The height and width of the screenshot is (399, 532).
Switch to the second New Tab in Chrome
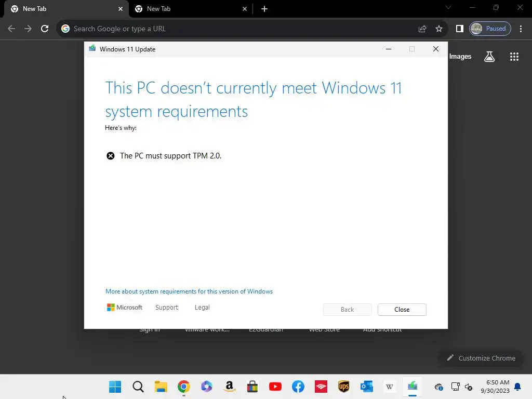pos(190,9)
